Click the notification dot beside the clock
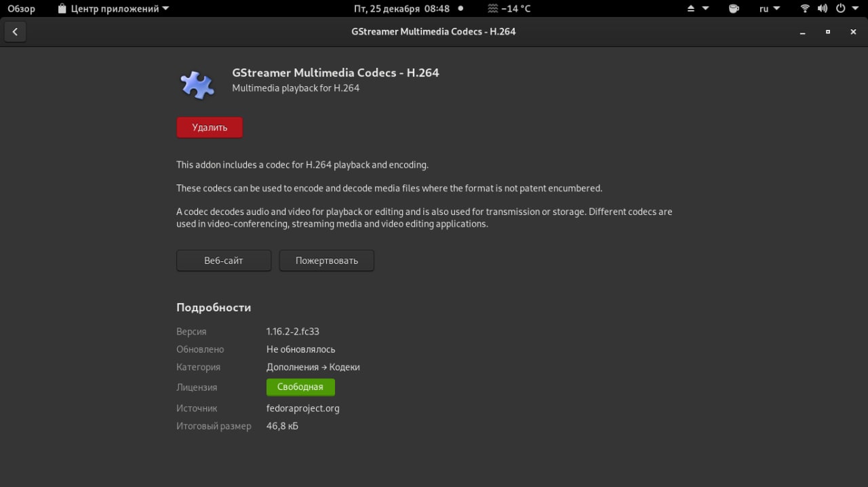The image size is (868, 487). pyautogui.click(x=460, y=9)
